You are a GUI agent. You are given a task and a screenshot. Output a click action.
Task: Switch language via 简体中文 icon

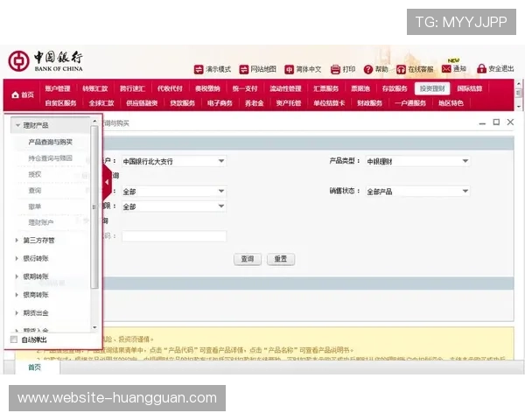pos(289,69)
